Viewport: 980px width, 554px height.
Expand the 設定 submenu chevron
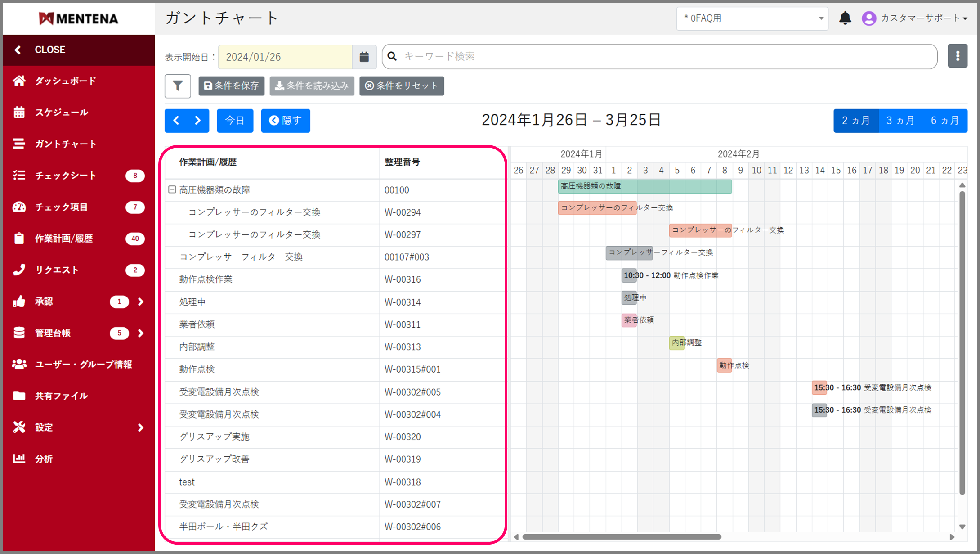(141, 427)
